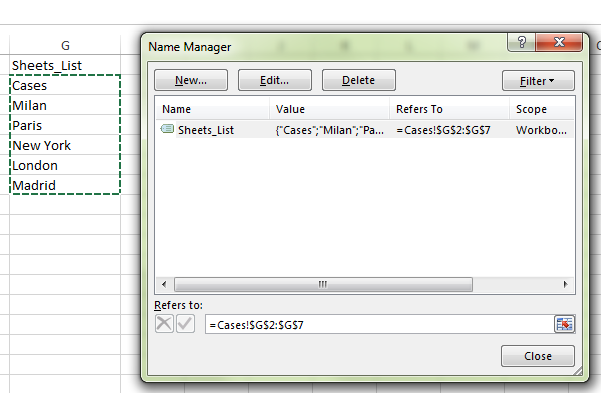Image resolution: width=601 pixels, height=393 pixels.
Task: Select the London cell in the worksheet
Action: [x=65, y=165]
